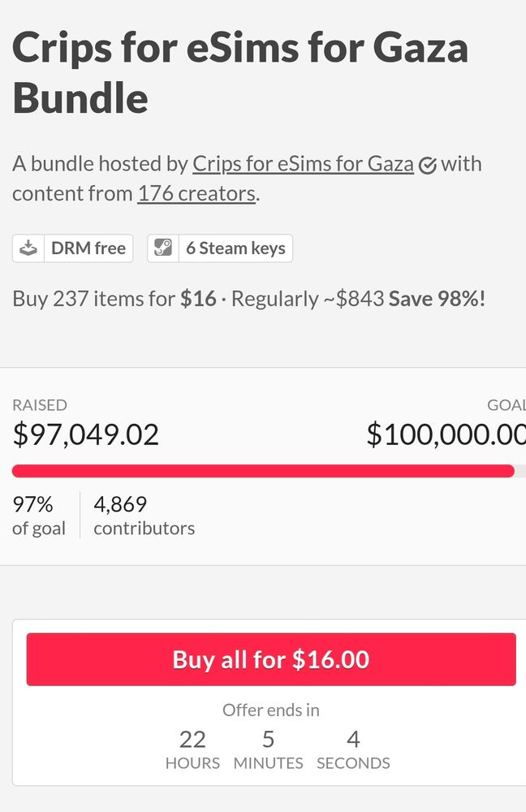
Task: Click the verified checkmark badge icon
Action: (428, 166)
